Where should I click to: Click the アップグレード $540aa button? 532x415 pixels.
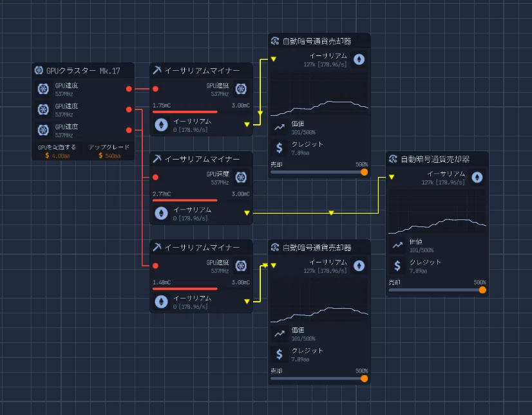[109, 151]
